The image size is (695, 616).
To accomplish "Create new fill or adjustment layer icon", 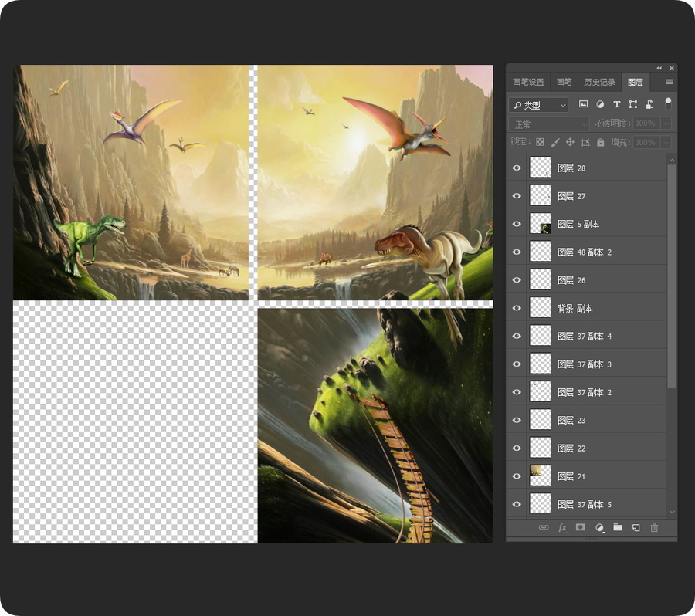I will 599,527.
